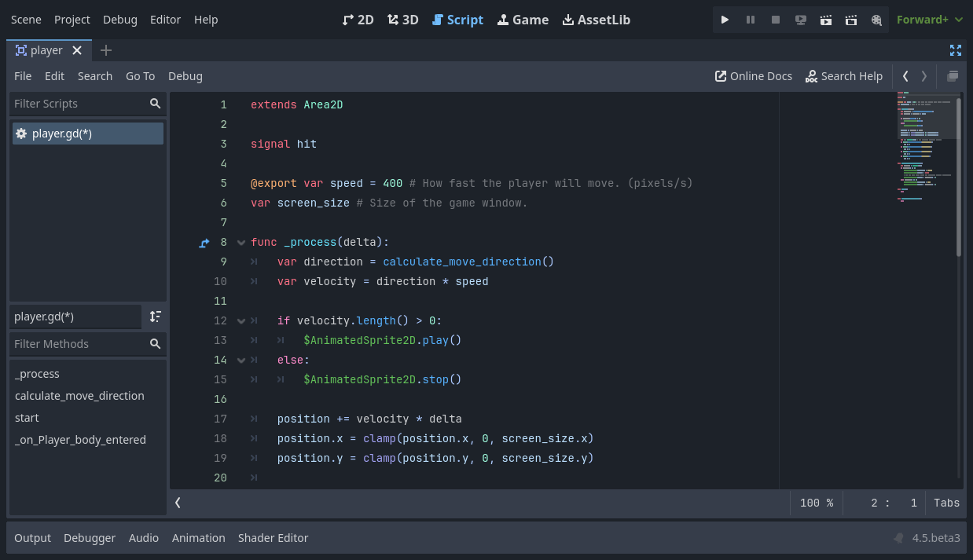Run a custom scene
Viewport: 973px width, 560px height.
[x=850, y=20]
